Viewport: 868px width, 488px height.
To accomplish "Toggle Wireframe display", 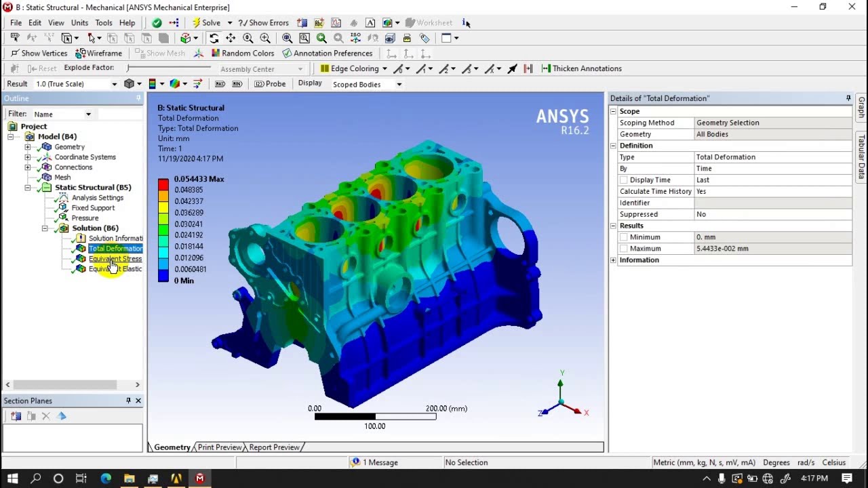I will point(99,53).
